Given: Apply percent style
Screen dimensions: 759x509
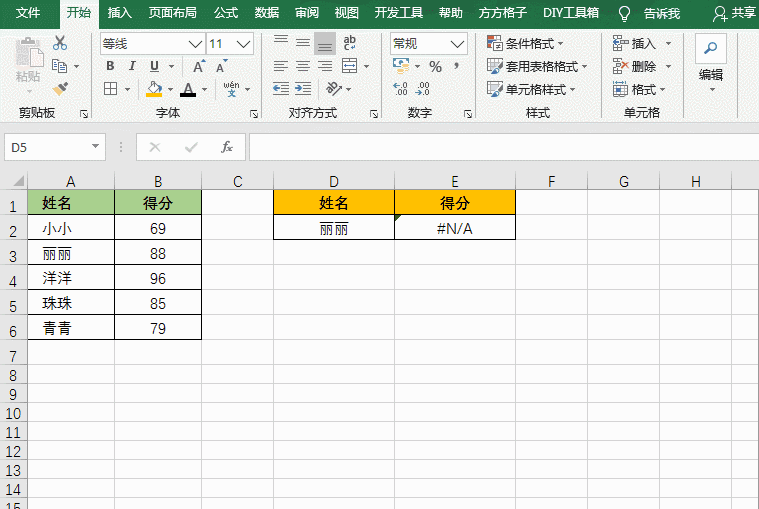Looking at the screenshot, I should [x=436, y=66].
